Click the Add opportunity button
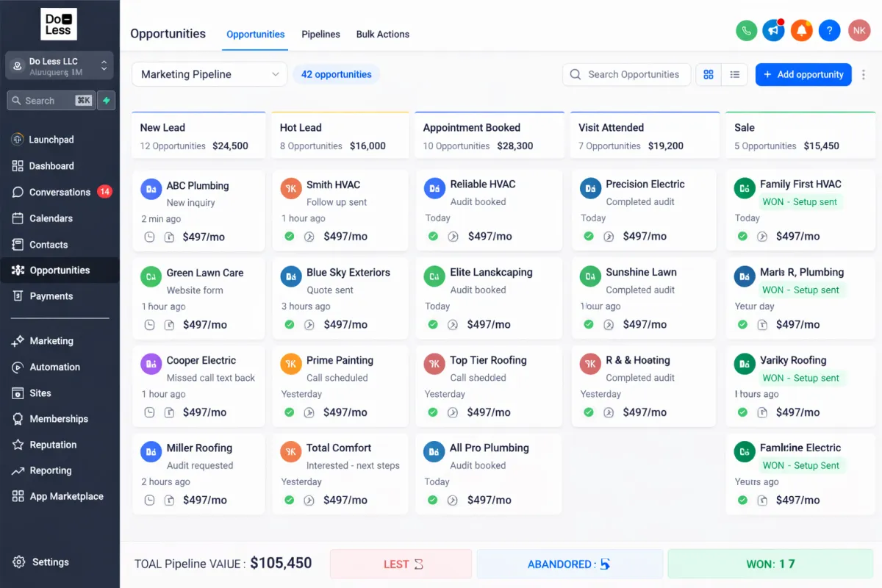 coord(803,74)
